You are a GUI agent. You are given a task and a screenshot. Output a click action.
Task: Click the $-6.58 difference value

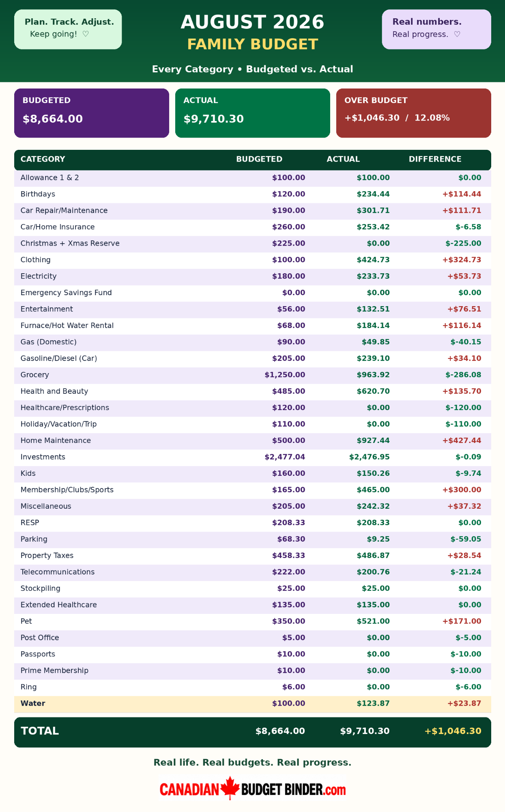(x=468, y=227)
